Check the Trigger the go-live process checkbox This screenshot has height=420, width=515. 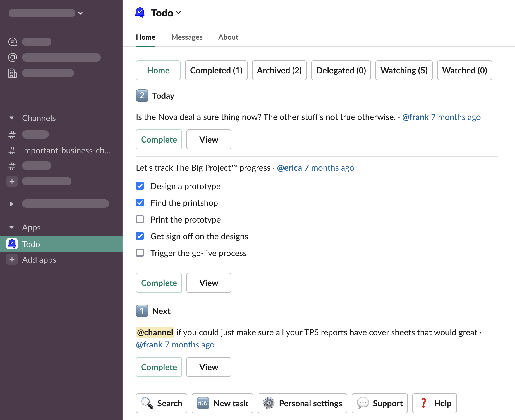coord(140,253)
